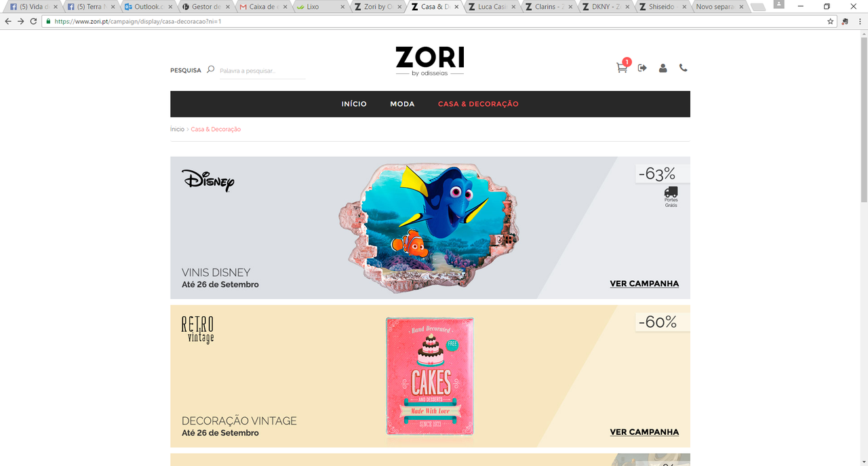Open the Dory wall sticker banner image

point(429,228)
